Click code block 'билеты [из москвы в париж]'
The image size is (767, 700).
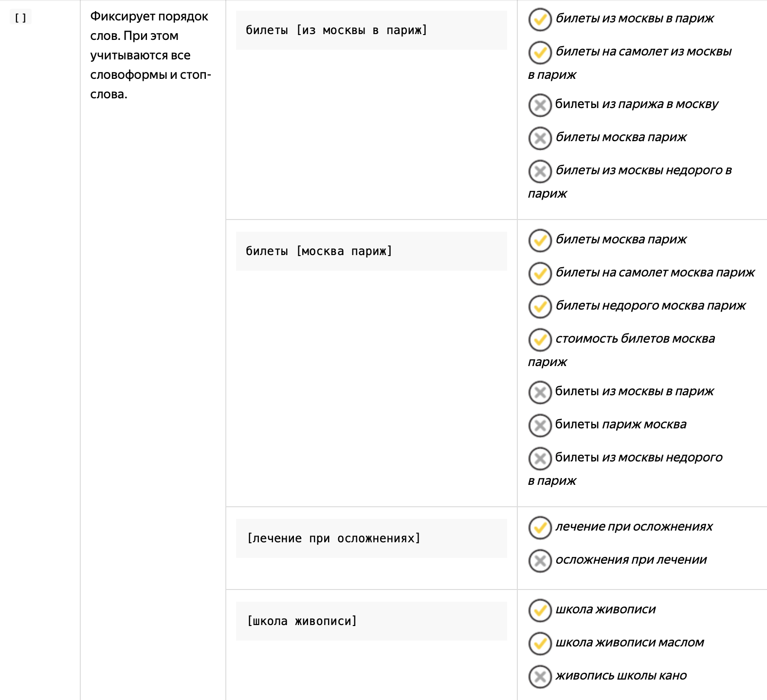(371, 30)
